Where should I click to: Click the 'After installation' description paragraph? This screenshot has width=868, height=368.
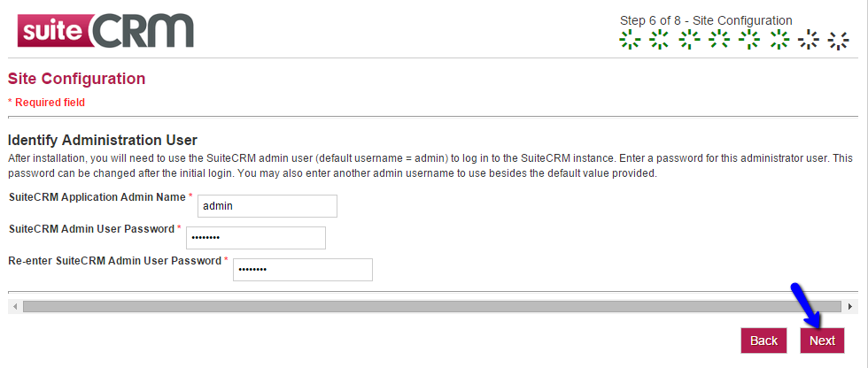430,165
